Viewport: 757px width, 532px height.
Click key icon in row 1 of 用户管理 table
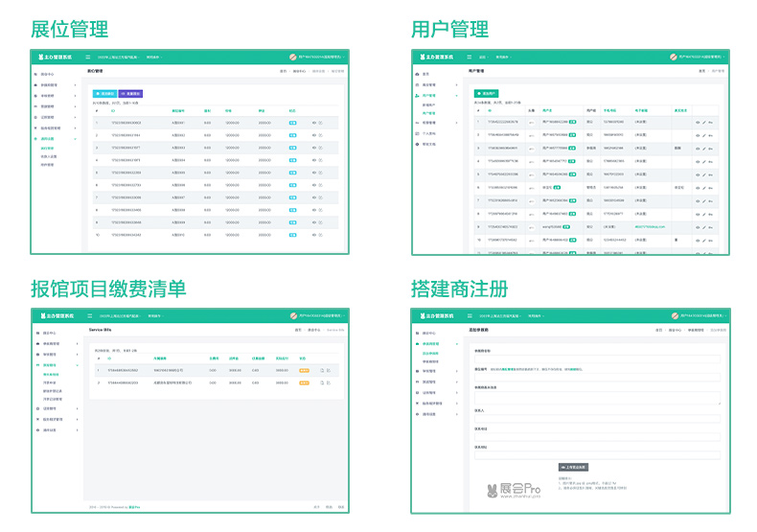click(710, 122)
